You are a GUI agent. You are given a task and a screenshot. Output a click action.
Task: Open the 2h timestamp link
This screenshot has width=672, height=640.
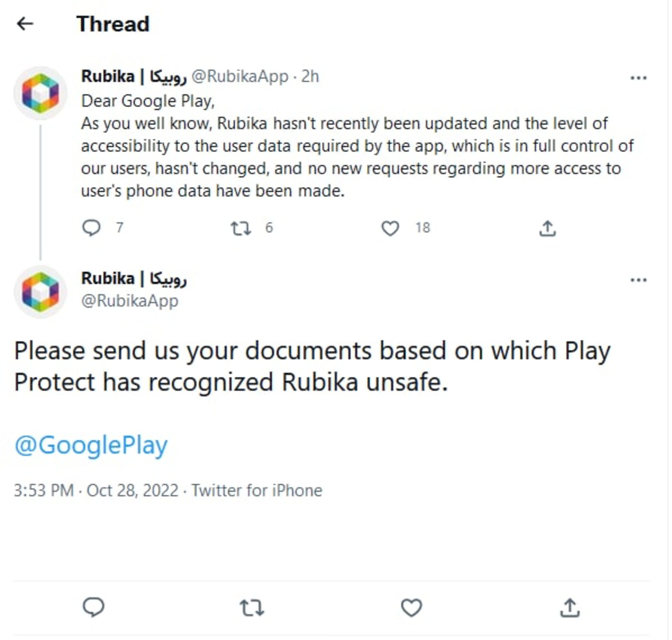tap(310, 76)
